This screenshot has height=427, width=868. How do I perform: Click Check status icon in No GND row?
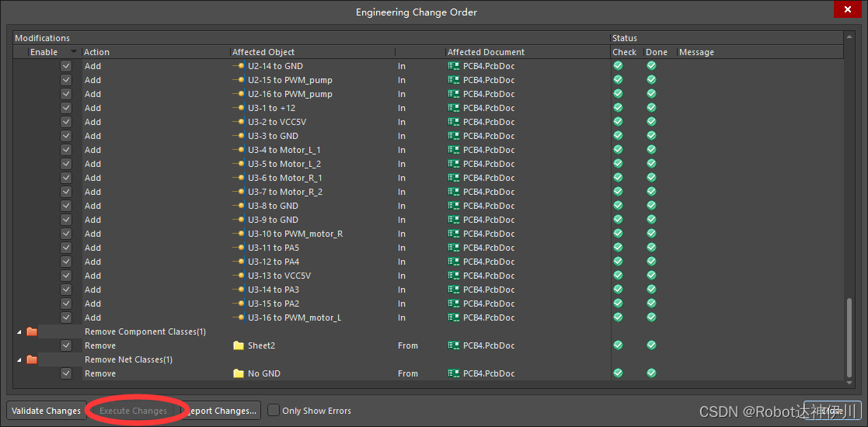pyautogui.click(x=618, y=373)
